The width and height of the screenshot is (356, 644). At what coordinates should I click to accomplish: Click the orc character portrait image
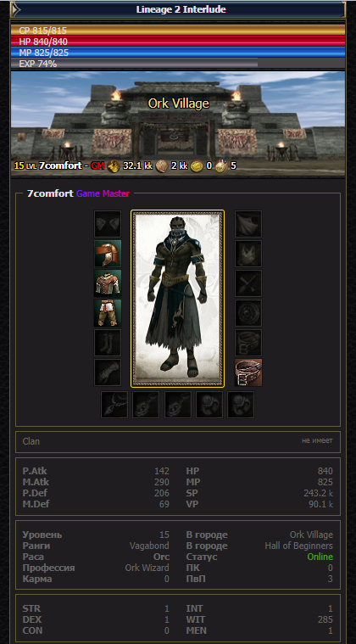tap(178, 299)
